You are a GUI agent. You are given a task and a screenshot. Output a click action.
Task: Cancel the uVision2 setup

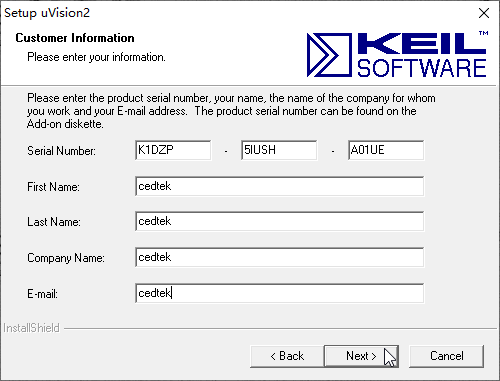pyautogui.click(x=446, y=356)
